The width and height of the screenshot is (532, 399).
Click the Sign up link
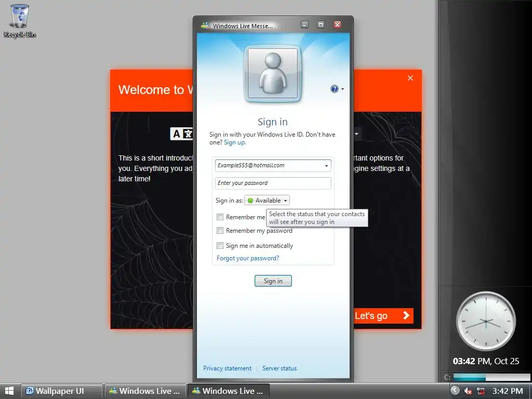[x=235, y=142]
